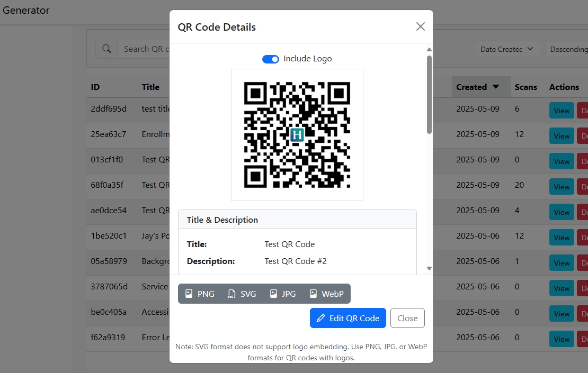Click the H logo inside the QR code
The width and height of the screenshot is (588, 373).
(x=297, y=135)
